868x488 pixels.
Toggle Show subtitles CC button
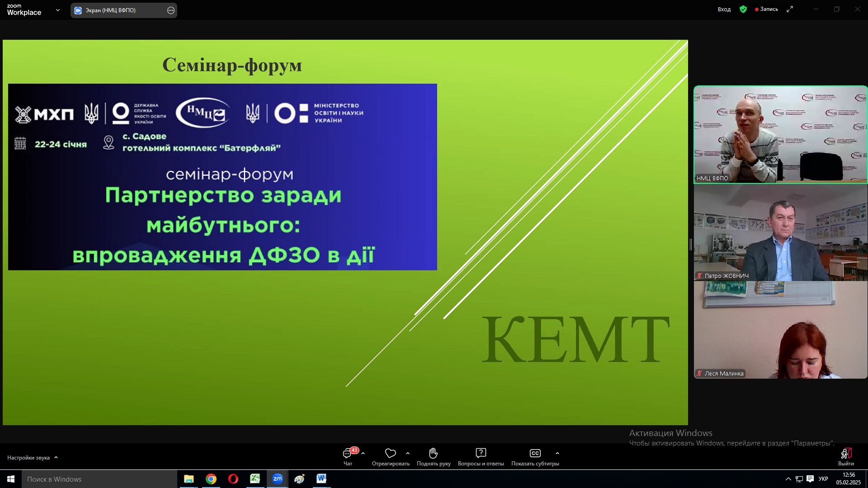pos(535,453)
